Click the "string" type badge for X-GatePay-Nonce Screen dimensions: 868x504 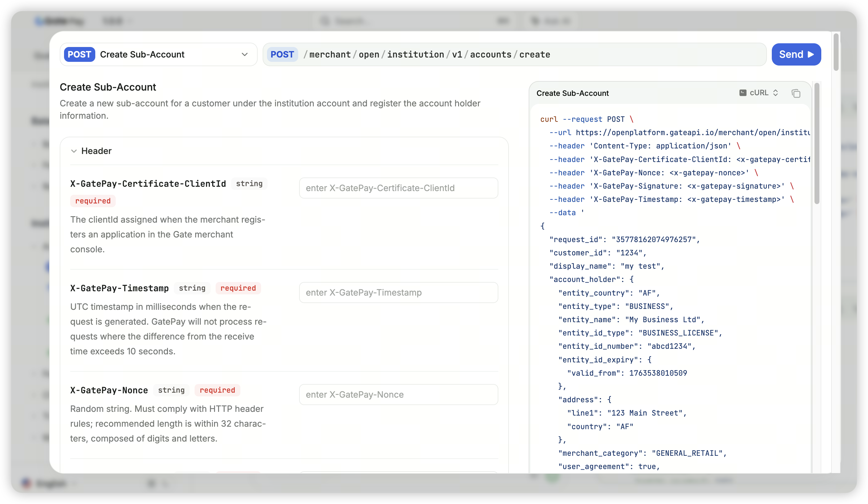(172, 390)
